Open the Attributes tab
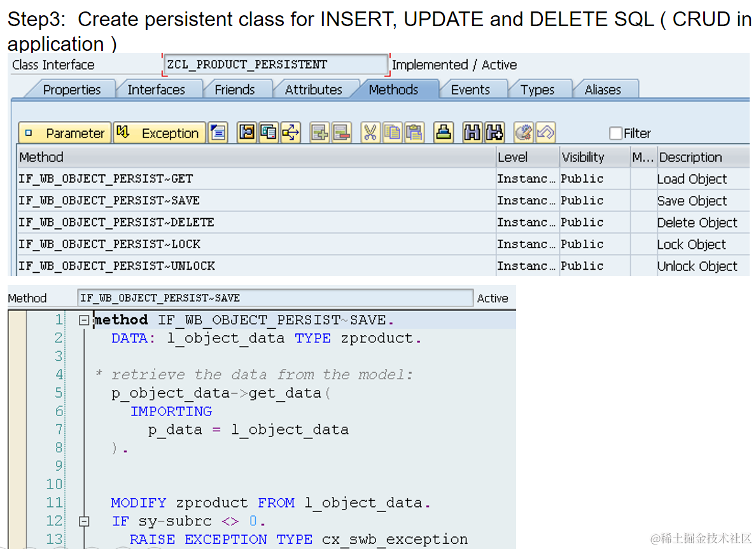This screenshot has width=756, height=549. [x=313, y=90]
